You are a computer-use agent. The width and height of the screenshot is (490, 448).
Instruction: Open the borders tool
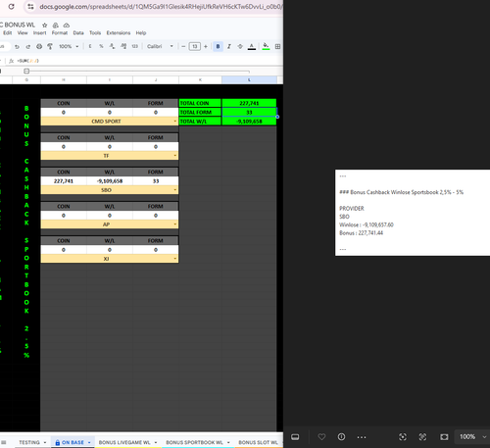coord(277,47)
